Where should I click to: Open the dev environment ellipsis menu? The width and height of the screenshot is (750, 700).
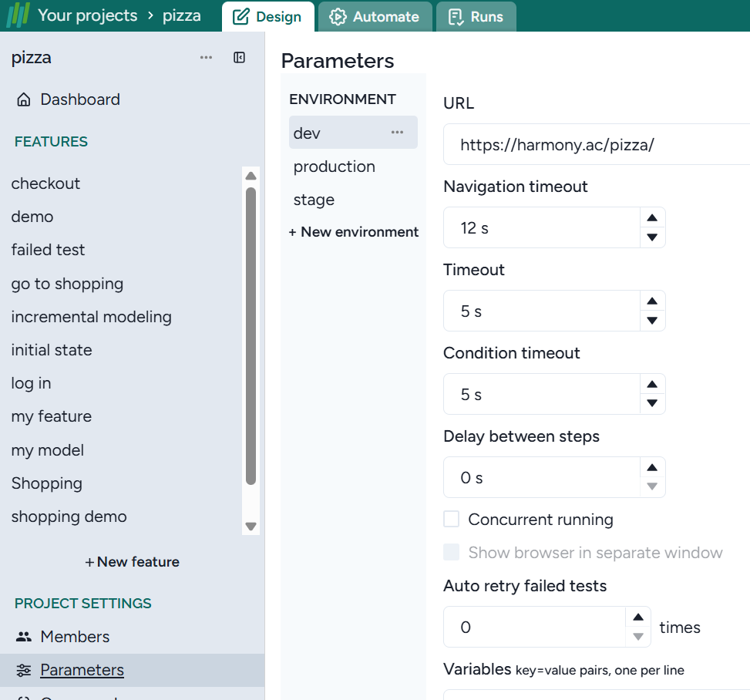point(397,133)
